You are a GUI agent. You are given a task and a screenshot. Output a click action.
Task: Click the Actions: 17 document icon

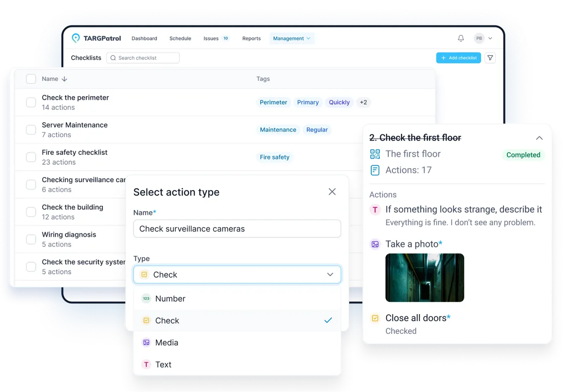click(x=375, y=170)
